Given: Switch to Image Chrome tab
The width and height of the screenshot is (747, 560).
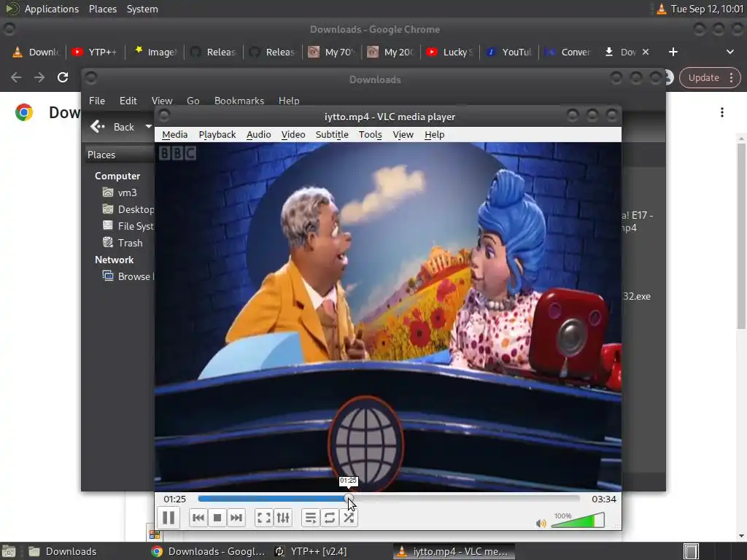Looking at the screenshot, I should click(x=155, y=52).
